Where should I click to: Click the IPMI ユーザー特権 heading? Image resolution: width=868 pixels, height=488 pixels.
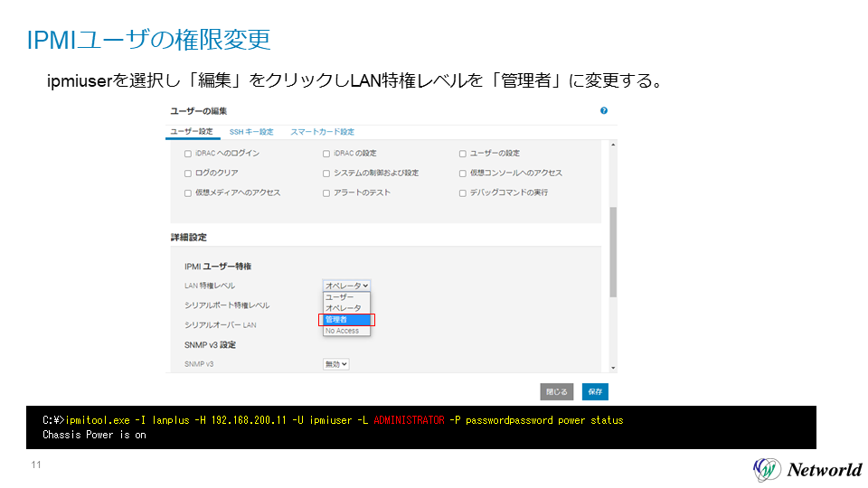click(218, 267)
